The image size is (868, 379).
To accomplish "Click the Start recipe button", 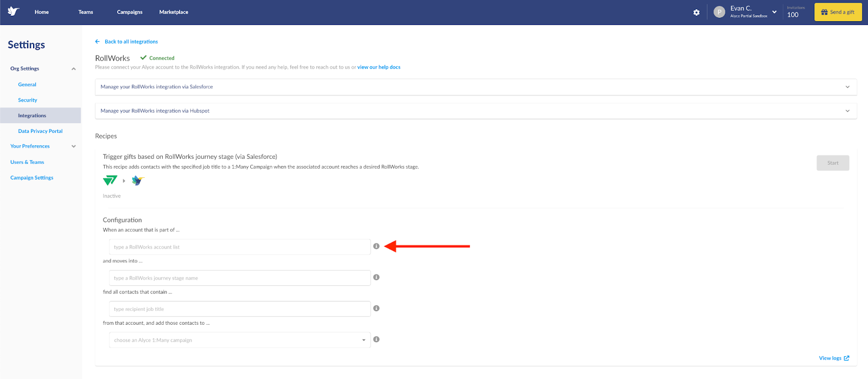I will (833, 163).
